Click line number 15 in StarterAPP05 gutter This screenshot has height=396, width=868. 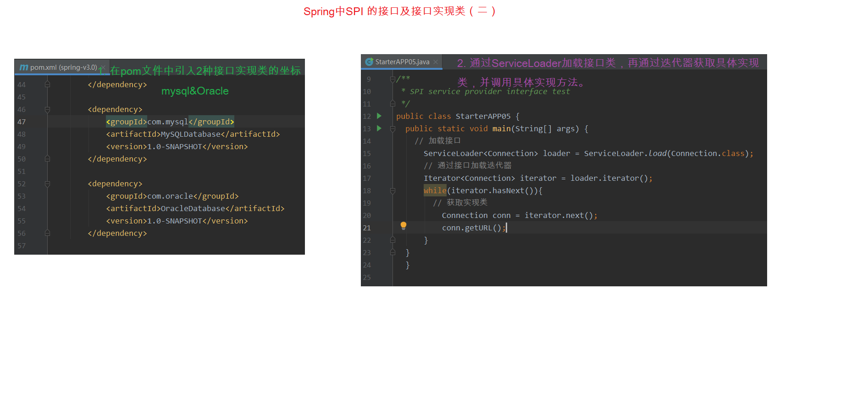coord(367,154)
